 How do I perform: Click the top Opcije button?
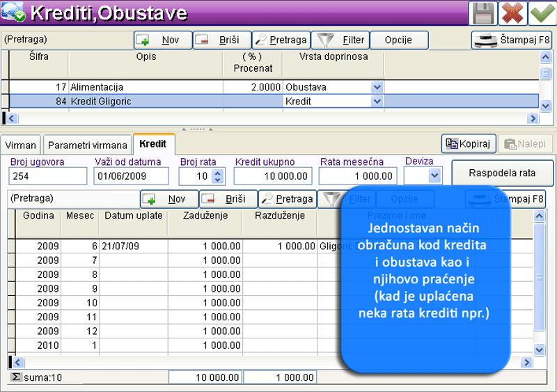tap(398, 40)
